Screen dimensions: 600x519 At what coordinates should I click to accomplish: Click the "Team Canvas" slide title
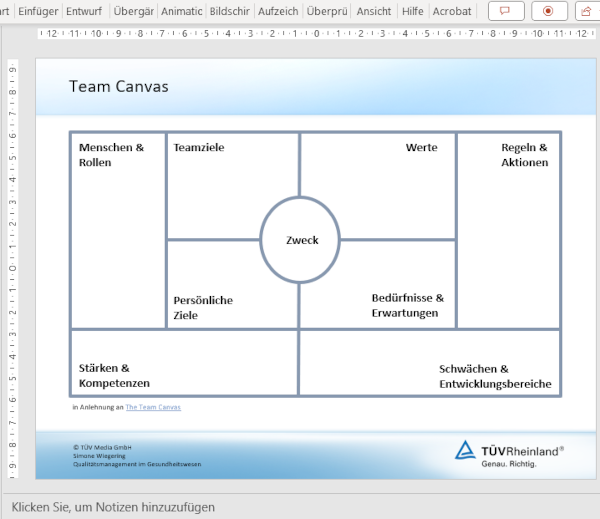(118, 87)
